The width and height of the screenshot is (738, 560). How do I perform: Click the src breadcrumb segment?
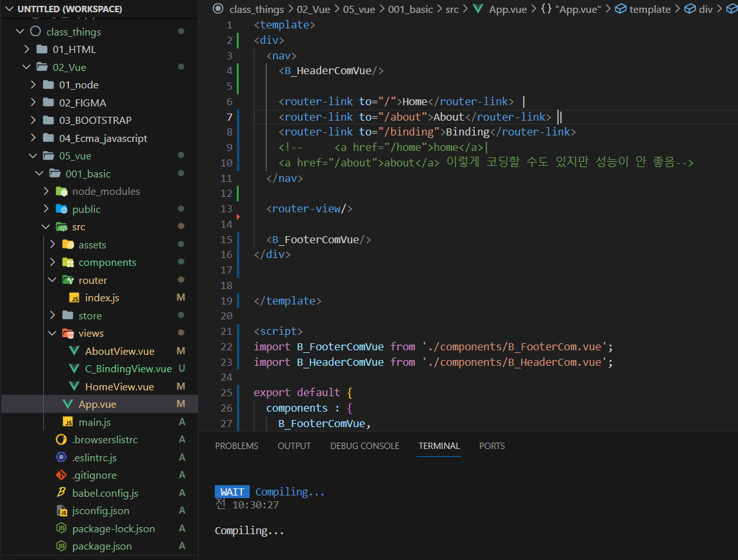point(452,10)
